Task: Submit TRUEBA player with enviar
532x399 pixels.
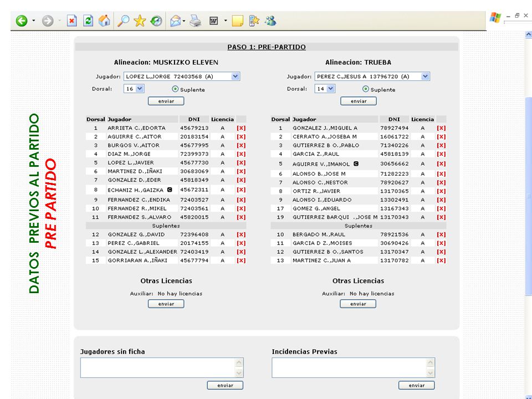Action: [359, 101]
